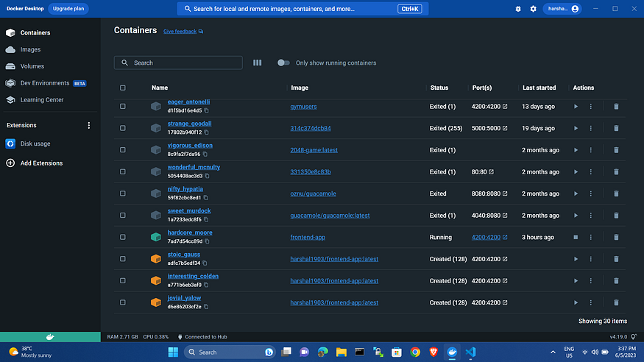Click the Upgrade plan button
The width and height of the screenshot is (644, 362).
68,9
